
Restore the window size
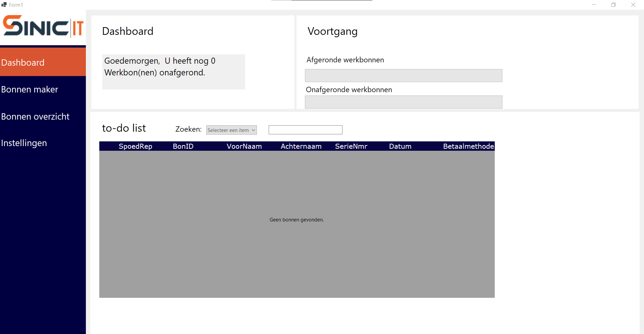[x=613, y=5]
